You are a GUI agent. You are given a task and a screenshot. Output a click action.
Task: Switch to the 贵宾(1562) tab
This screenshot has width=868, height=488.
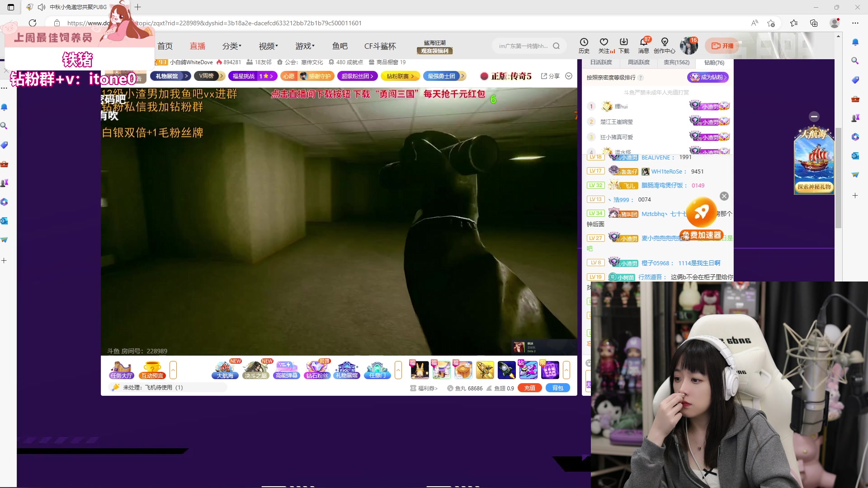pos(676,62)
